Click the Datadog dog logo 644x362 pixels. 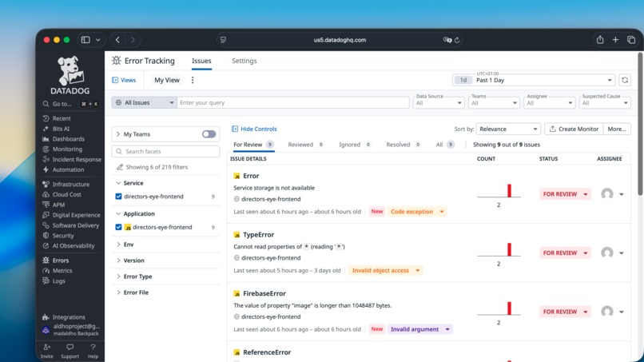[x=70, y=75]
